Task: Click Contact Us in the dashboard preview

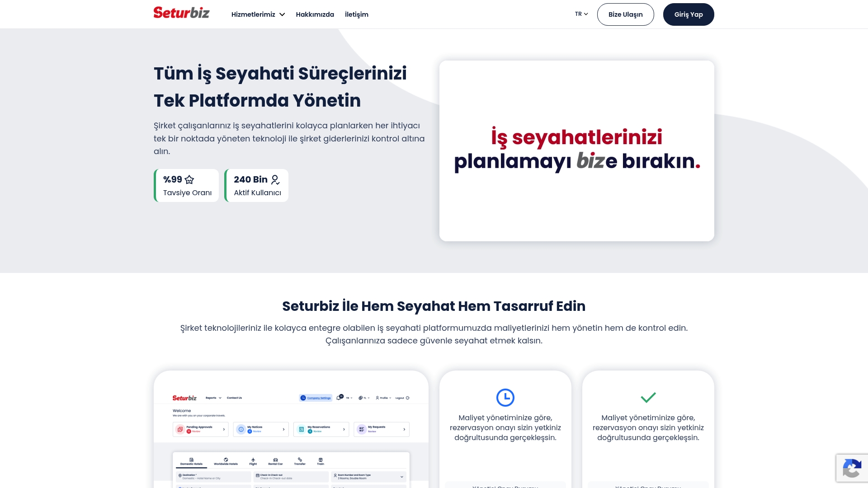Action: coord(234,398)
